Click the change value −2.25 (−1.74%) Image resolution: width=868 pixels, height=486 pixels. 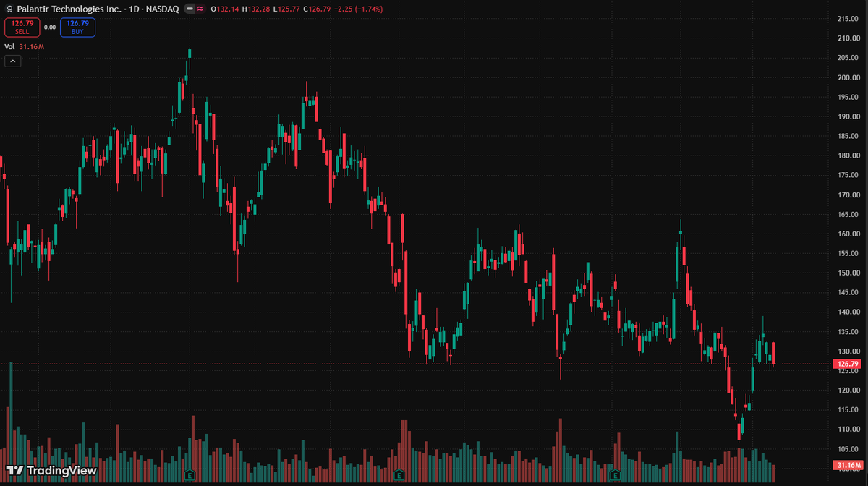tap(359, 9)
